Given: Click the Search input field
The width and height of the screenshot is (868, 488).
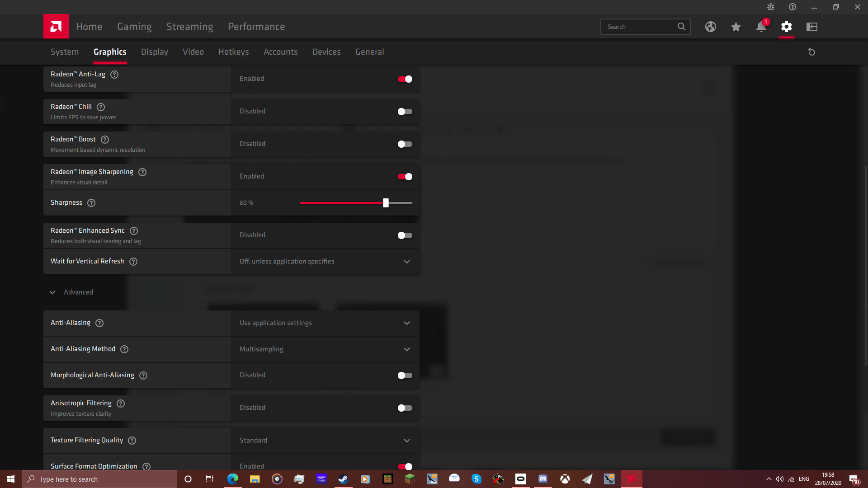Looking at the screenshot, I should [640, 27].
